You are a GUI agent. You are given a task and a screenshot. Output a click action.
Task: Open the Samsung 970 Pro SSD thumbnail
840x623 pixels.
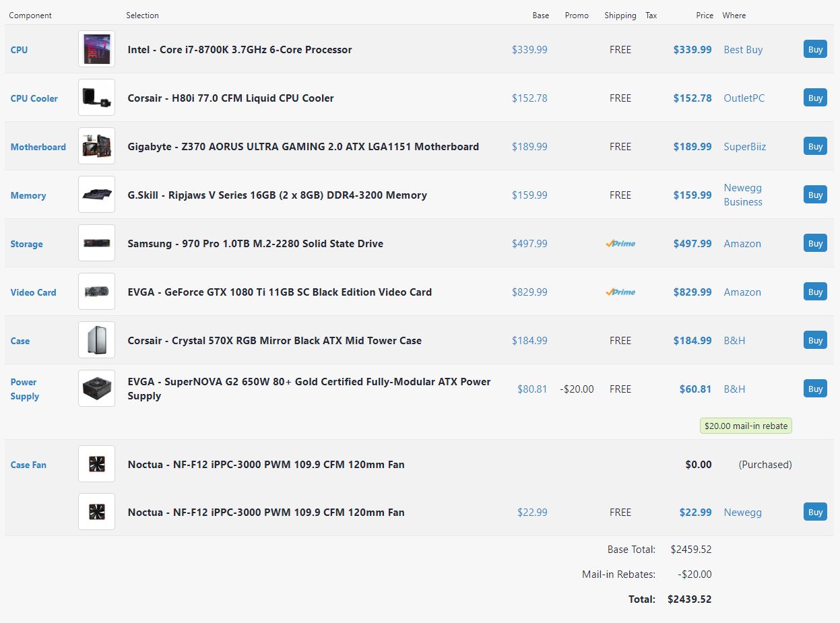96,243
